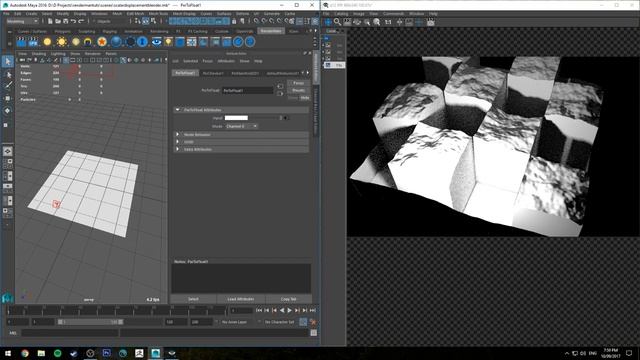Open animation preferences icon near Character Set

[x=313, y=322]
